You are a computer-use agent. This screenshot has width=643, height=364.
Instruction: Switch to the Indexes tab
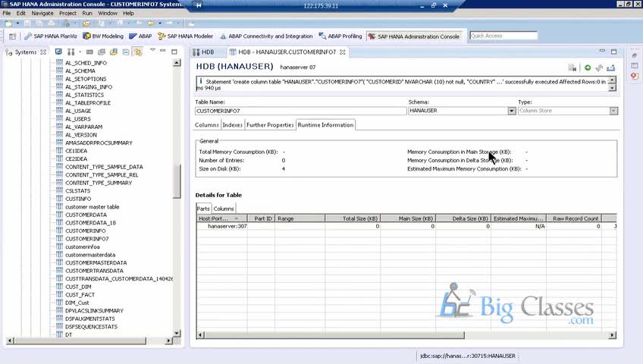coord(233,125)
